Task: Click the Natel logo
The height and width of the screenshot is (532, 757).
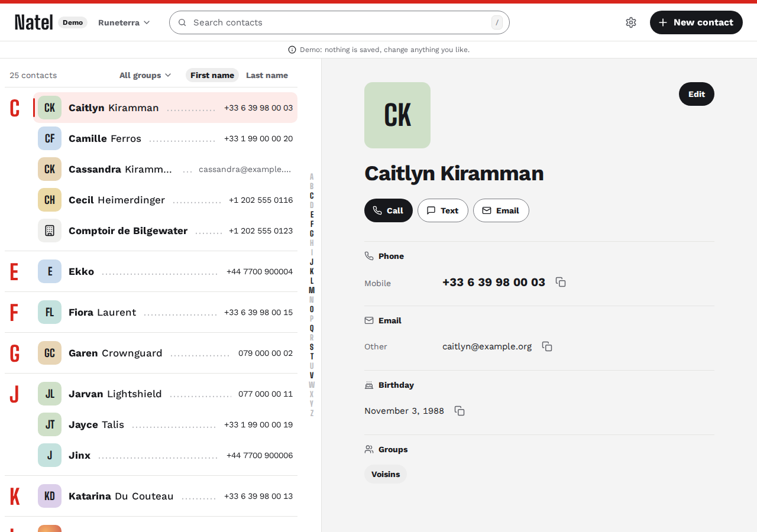Action: [x=34, y=22]
